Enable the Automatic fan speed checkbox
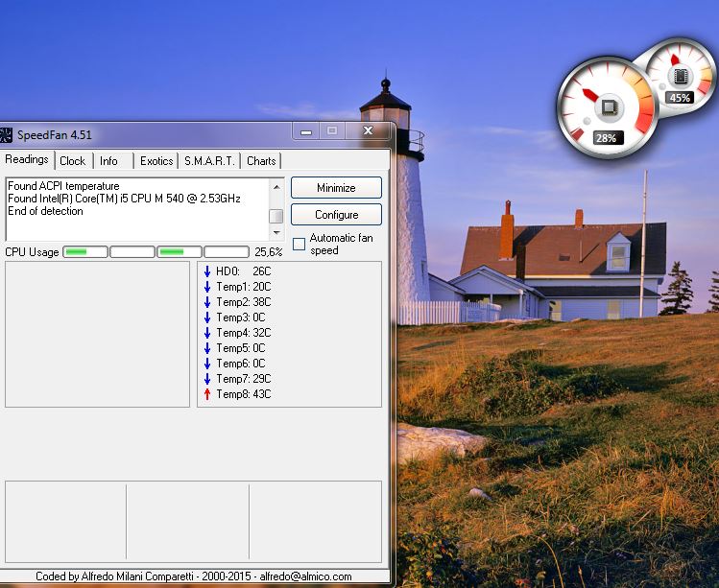Image resolution: width=719 pixels, height=588 pixels. 300,245
